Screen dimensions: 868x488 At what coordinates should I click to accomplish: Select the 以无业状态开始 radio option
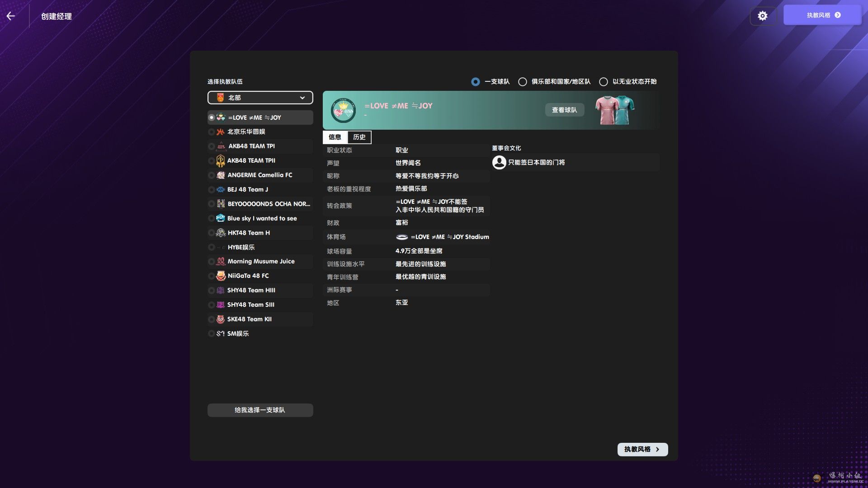604,82
